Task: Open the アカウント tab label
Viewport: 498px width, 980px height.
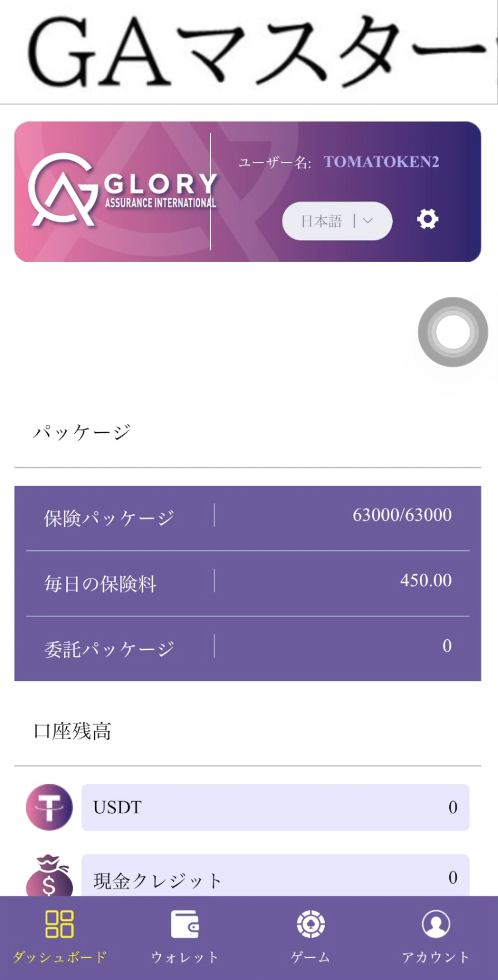Action: click(435, 957)
